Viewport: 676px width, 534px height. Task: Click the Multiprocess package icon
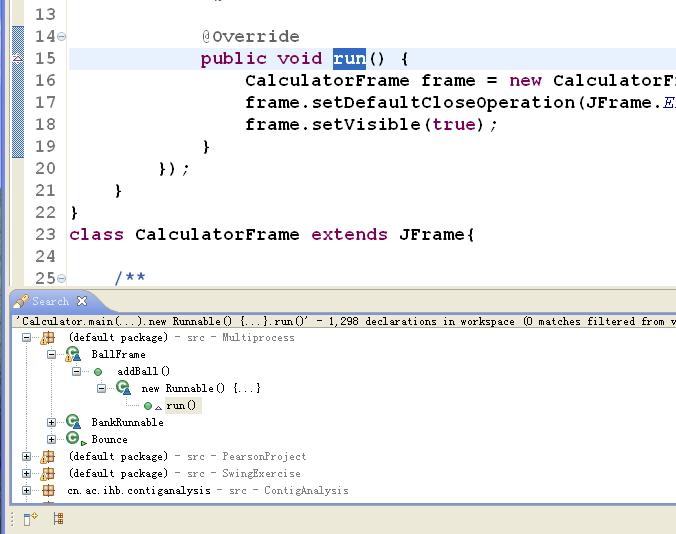click(47, 338)
